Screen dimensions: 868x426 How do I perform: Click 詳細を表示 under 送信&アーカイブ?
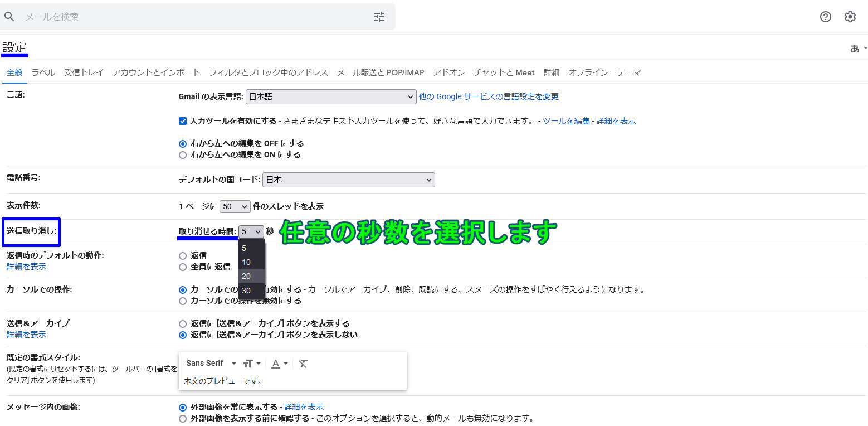tap(26, 335)
